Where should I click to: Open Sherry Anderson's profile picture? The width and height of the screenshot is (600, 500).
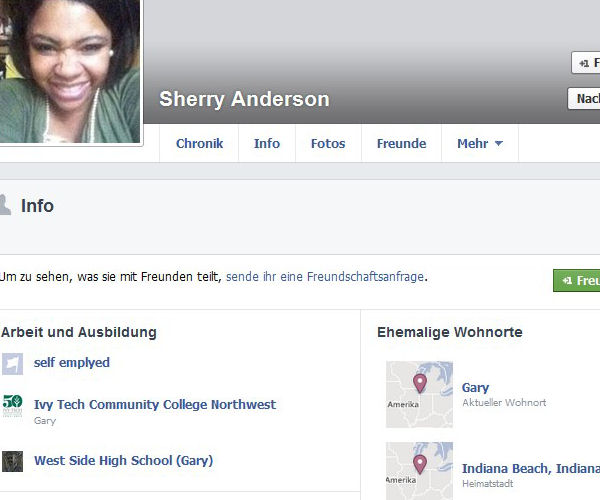pyautogui.click(x=70, y=71)
